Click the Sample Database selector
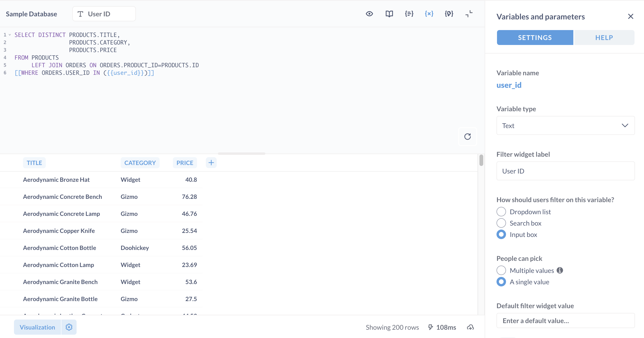This screenshot has height=338, width=644. 32,14
